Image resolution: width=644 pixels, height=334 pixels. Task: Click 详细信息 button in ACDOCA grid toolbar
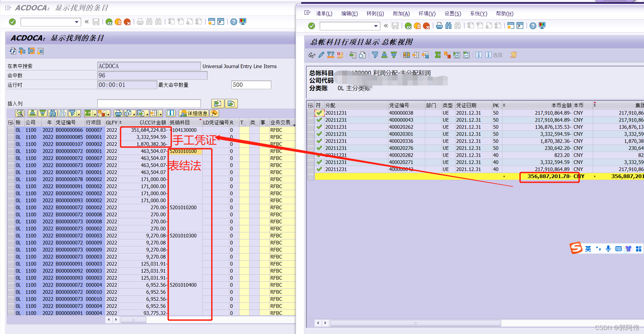click(x=194, y=113)
